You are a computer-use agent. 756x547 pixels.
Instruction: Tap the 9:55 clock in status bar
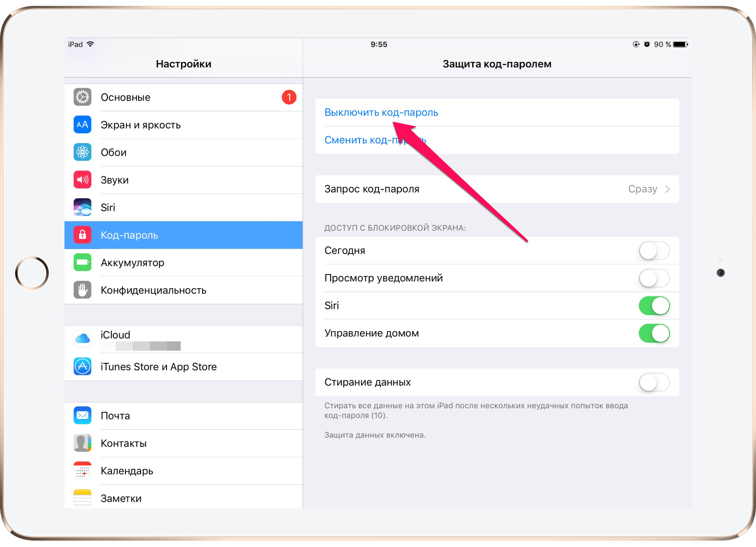pos(379,44)
